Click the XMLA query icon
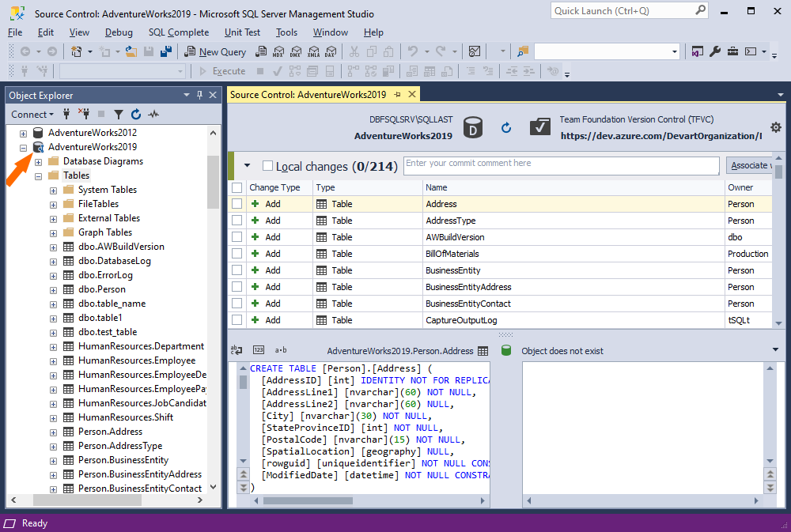 [x=314, y=51]
